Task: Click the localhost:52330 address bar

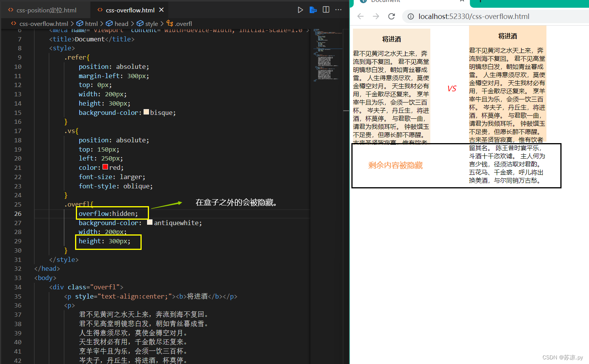Action: point(474,16)
